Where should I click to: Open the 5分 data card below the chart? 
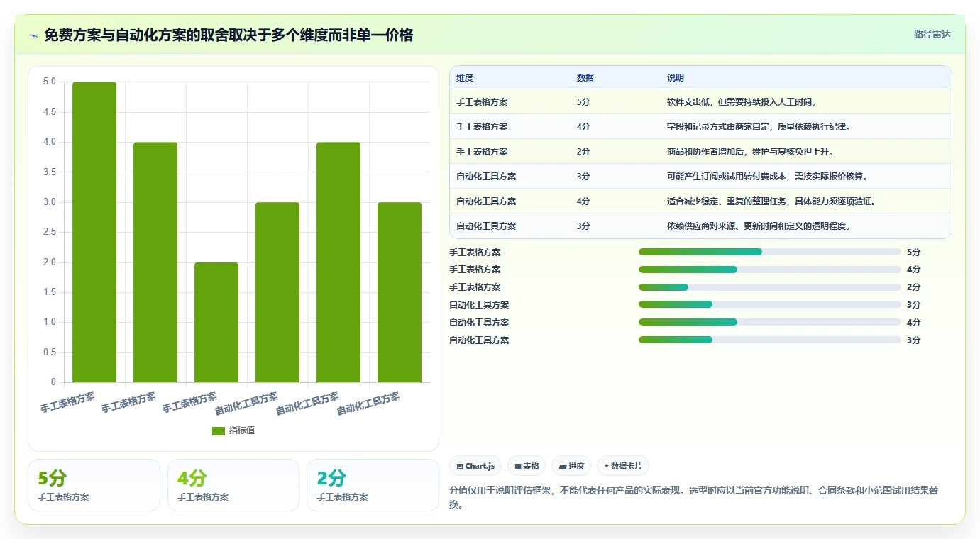(94, 485)
